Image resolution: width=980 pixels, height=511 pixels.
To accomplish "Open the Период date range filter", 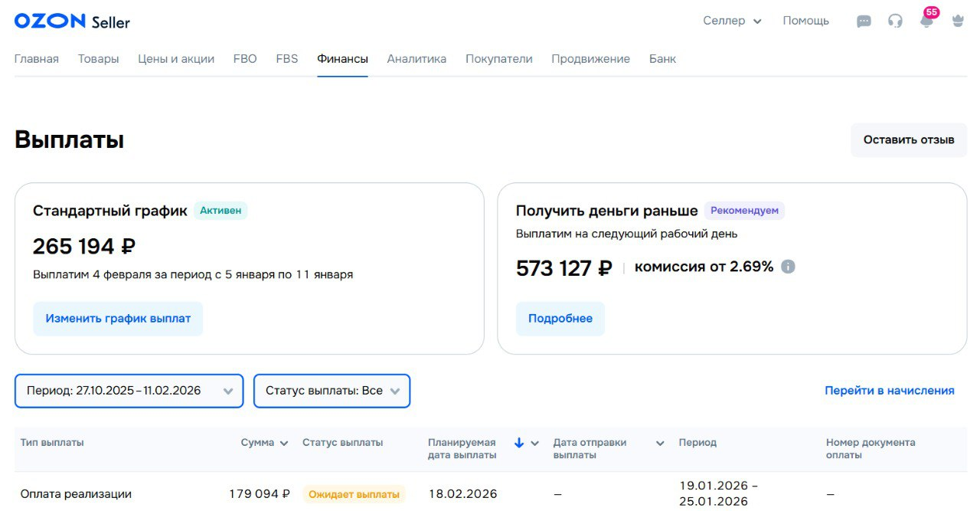I will tap(128, 391).
